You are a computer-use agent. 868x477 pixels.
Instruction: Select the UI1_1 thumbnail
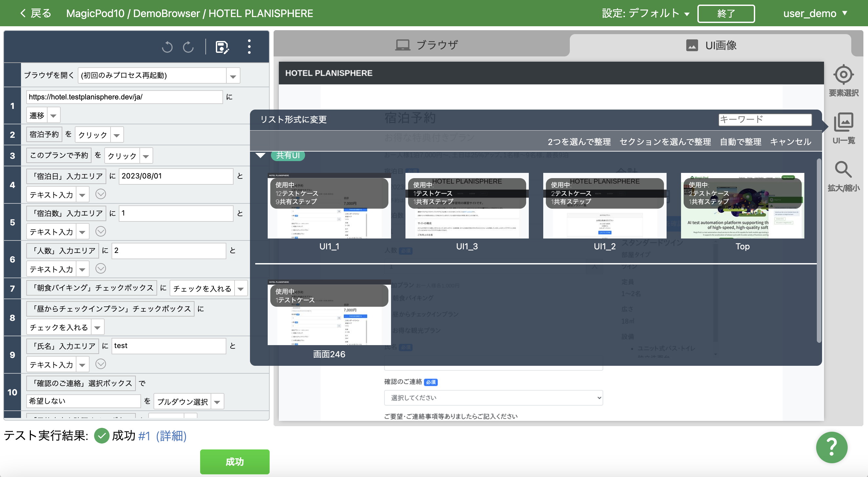coord(329,205)
